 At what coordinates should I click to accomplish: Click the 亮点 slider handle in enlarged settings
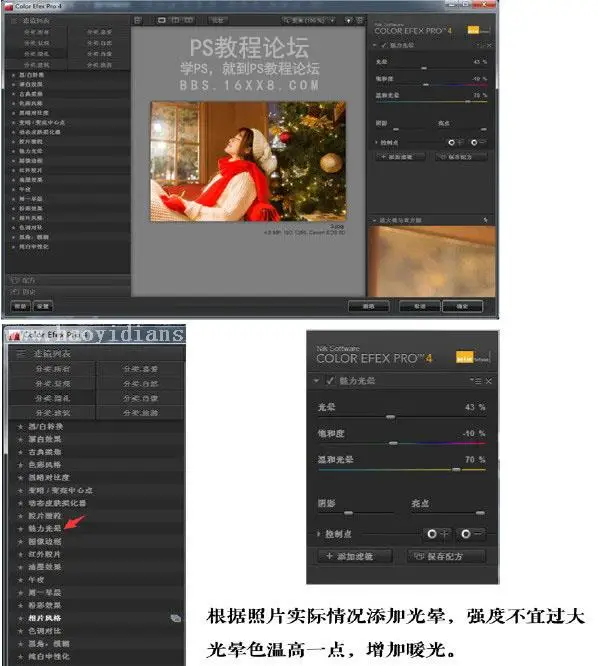click(480, 513)
